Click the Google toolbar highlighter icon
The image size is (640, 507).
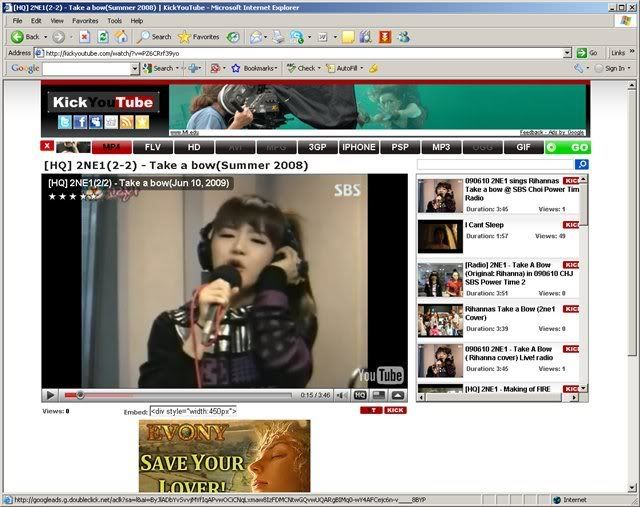[x=373, y=69]
